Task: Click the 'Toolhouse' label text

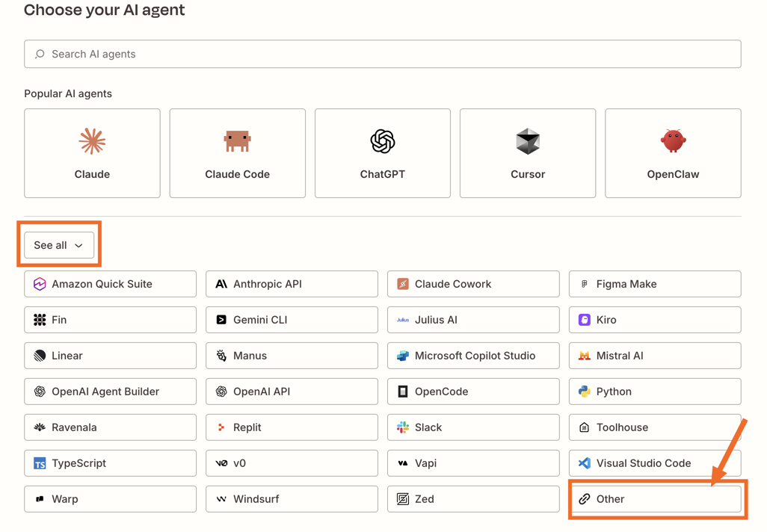Action: tap(622, 427)
